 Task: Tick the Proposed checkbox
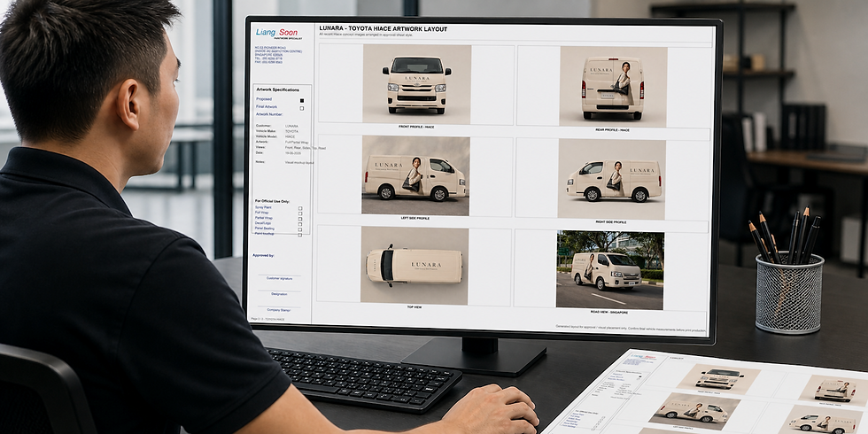pyautogui.click(x=302, y=100)
